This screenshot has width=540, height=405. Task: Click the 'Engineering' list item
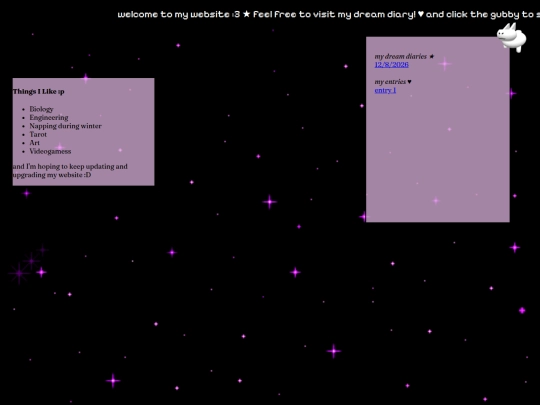click(x=49, y=117)
